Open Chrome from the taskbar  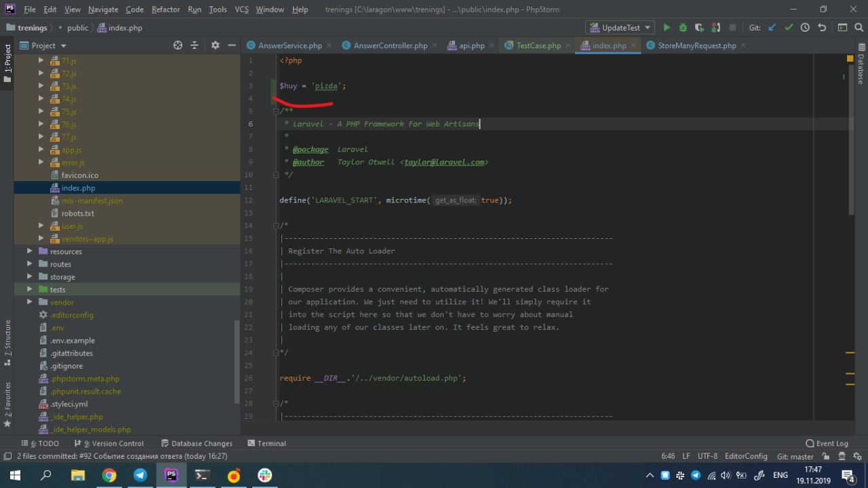point(109,475)
